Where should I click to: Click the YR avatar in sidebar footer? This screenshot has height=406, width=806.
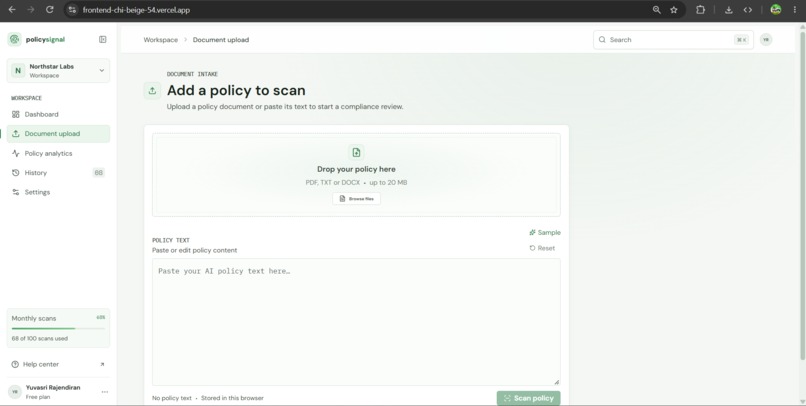tap(15, 392)
